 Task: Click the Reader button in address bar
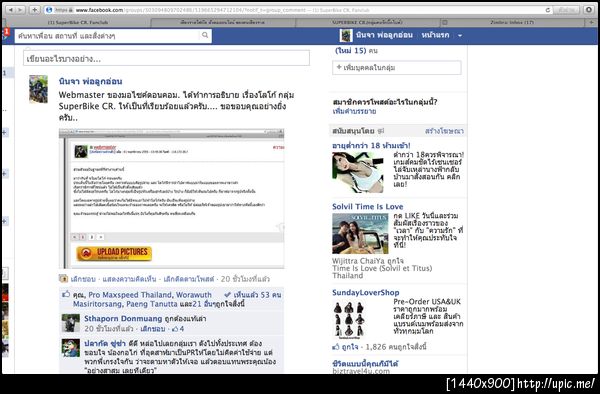pyautogui.click(x=567, y=10)
